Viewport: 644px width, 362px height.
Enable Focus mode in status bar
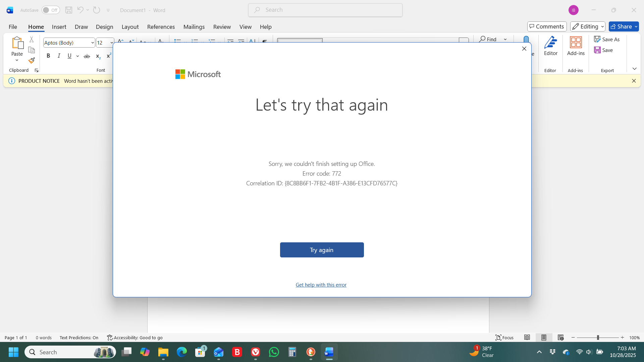coord(504,338)
